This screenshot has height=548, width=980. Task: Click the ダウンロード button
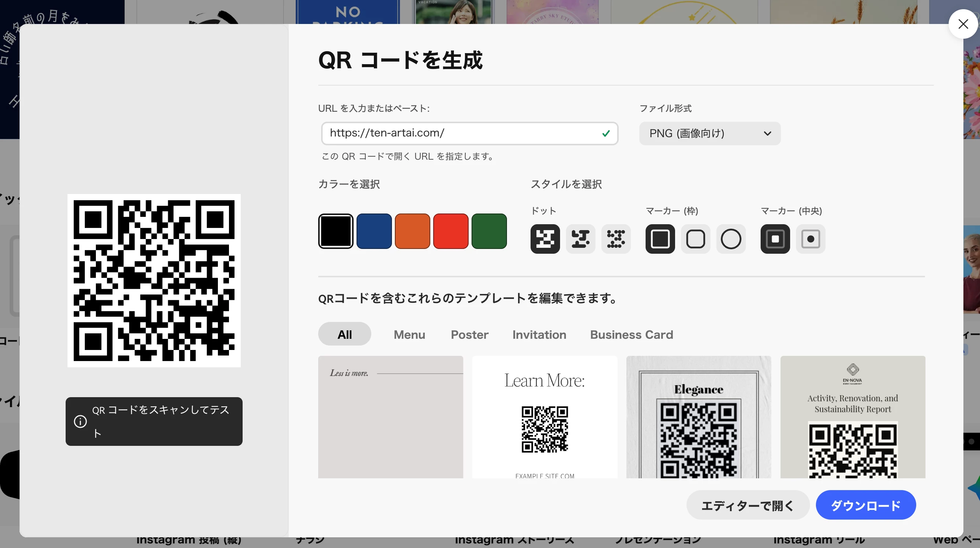tap(866, 505)
